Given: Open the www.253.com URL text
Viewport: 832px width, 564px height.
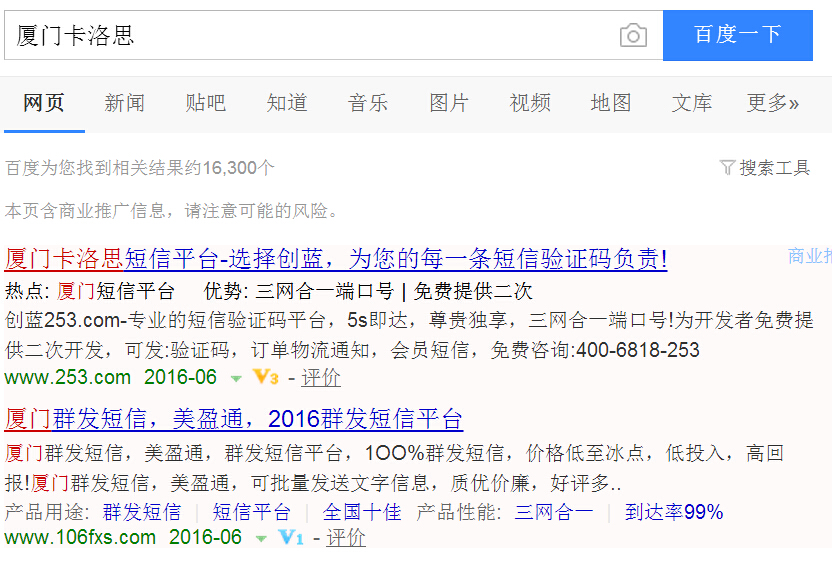Looking at the screenshot, I should coord(68,377).
